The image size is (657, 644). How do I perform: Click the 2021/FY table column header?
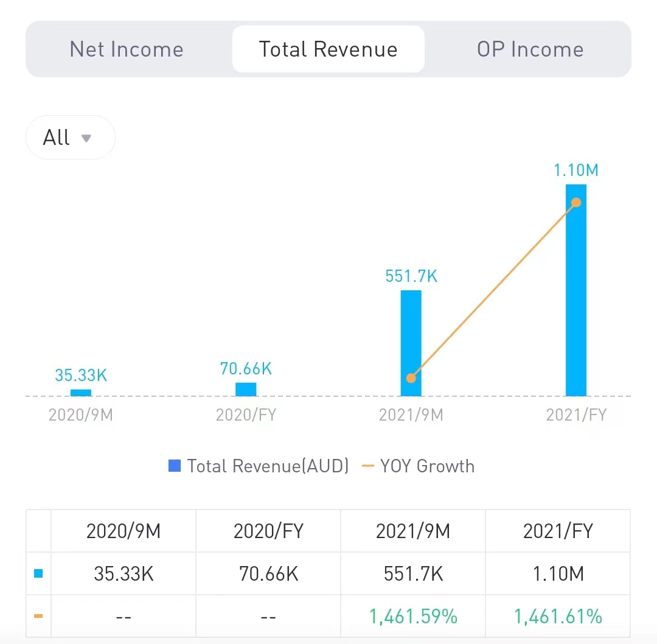pos(558,531)
